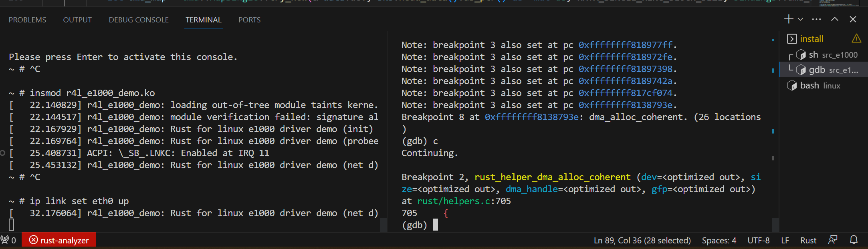Click the feedback icon in the status bar
This screenshot has height=249, width=868.
coord(833,240)
